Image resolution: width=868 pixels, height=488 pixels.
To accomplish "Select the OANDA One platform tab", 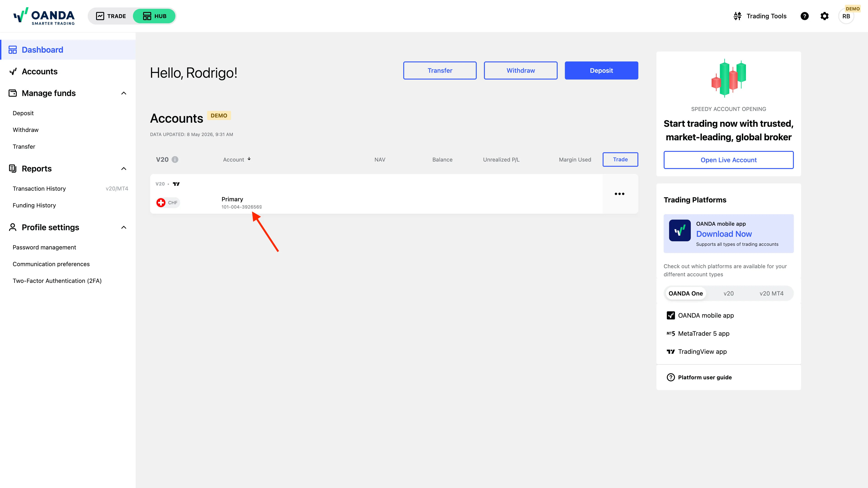I will point(685,293).
